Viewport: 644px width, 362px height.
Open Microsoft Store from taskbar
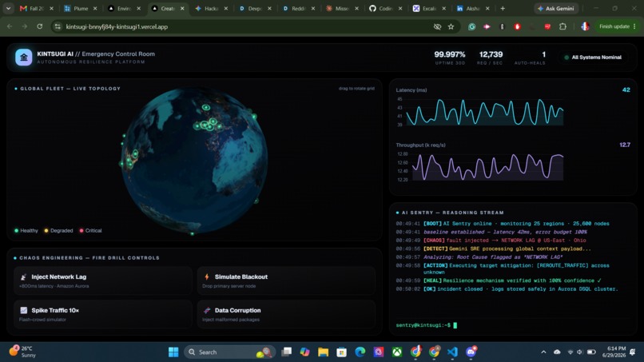click(342, 352)
